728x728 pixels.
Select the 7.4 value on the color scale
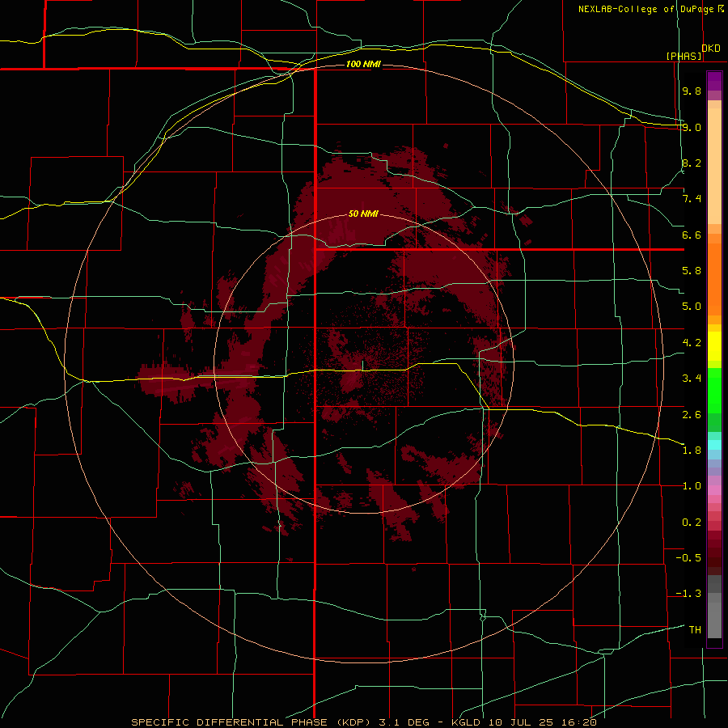tap(692, 199)
